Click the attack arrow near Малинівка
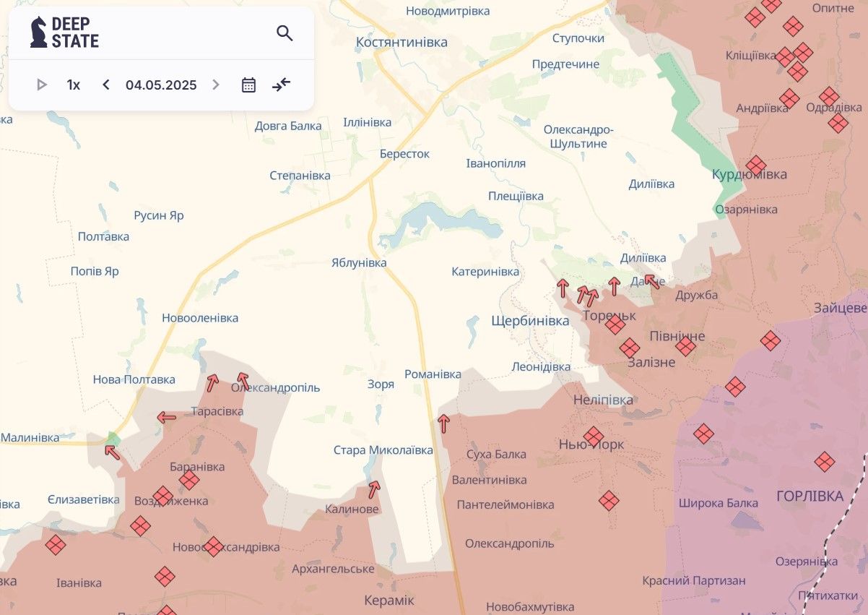The height and width of the screenshot is (615, 868). click(111, 452)
